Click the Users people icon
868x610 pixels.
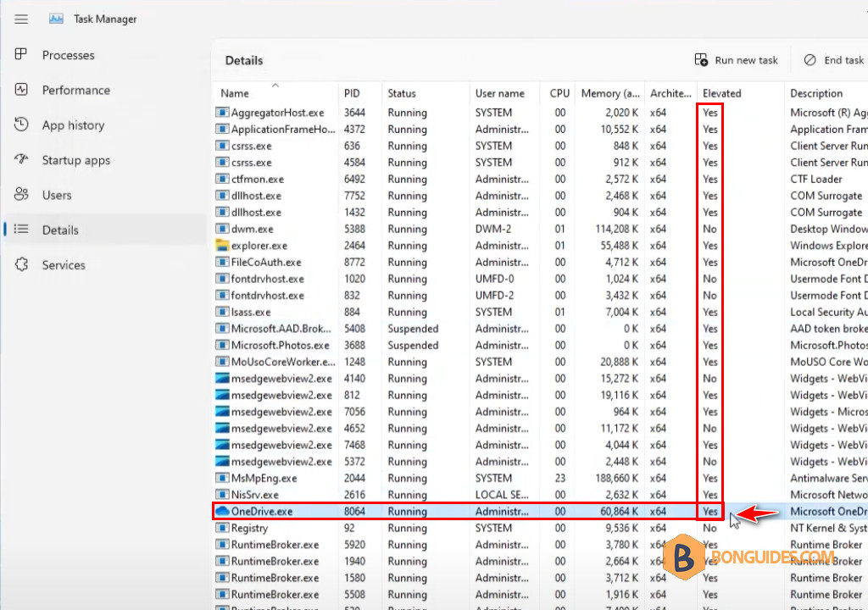[21, 194]
